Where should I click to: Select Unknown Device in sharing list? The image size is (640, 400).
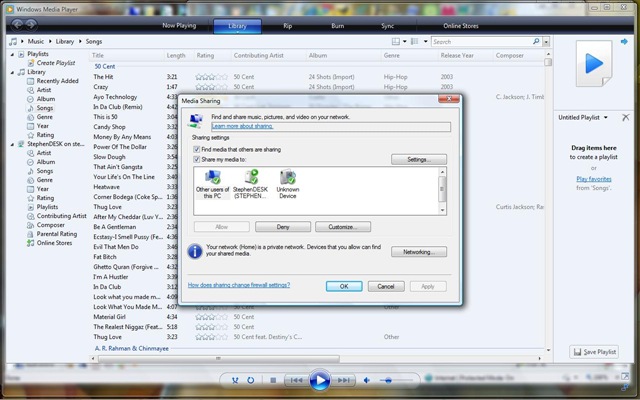click(x=288, y=184)
